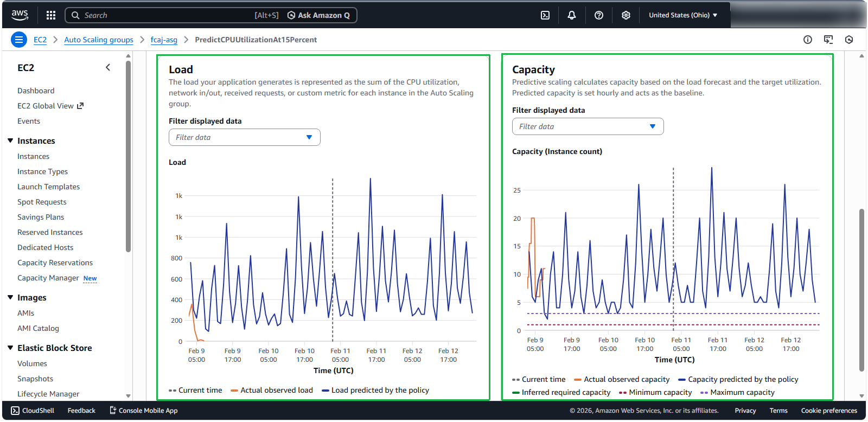Open Dedicated Hosts in sidebar
This screenshot has width=868, height=422.
click(x=45, y=247)
